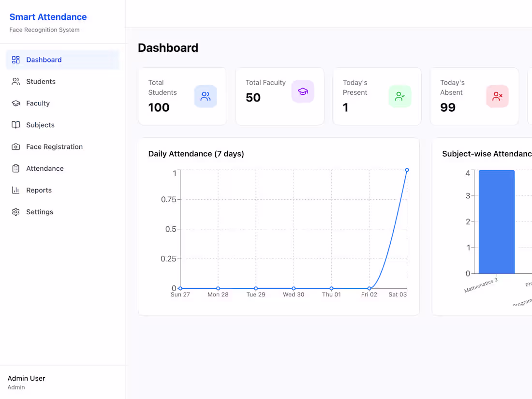532x399 pixels.
Task: Click the Dashboard grid icon in sidebar
Action: [x=15, y=59]
